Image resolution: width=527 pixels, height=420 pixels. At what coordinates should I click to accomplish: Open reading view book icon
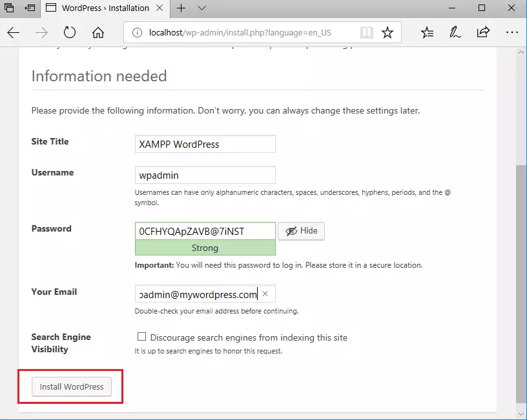(x=367, y=32)
